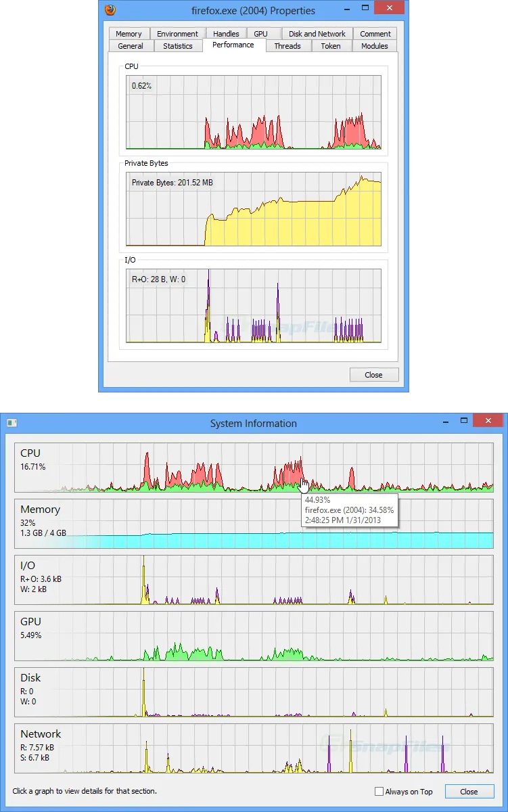
Task: Switch to the Handles tab
Action: point(226,34)
